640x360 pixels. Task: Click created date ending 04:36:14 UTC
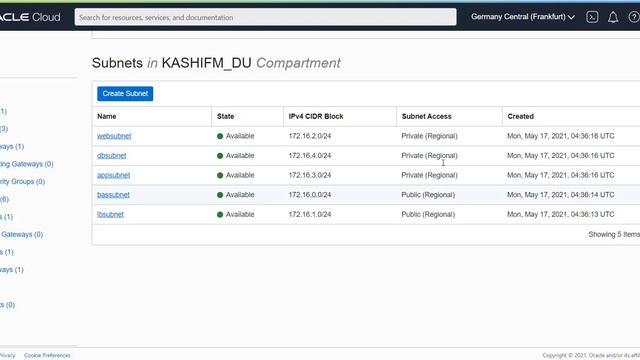561,195
